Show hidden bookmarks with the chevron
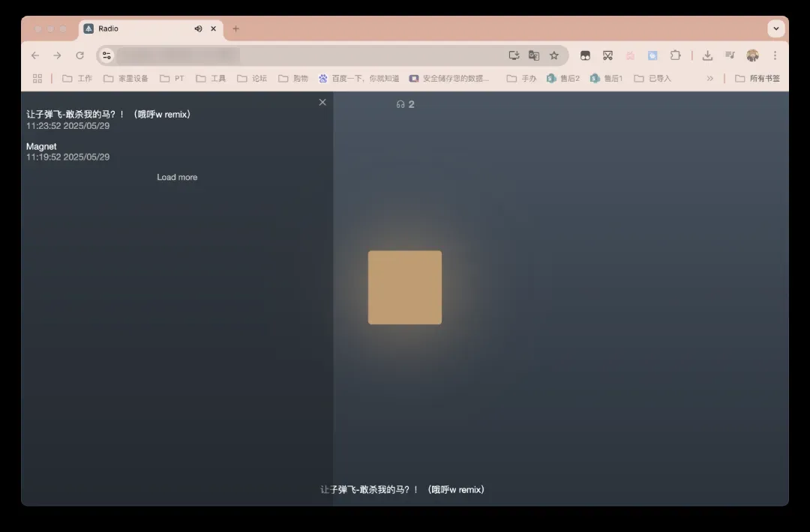810x532 pixels. pos(709,78)
